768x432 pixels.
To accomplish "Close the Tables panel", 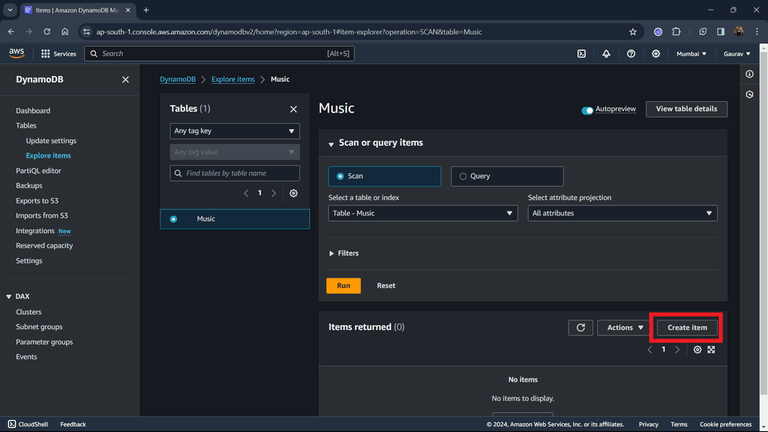I will point(293,109).
